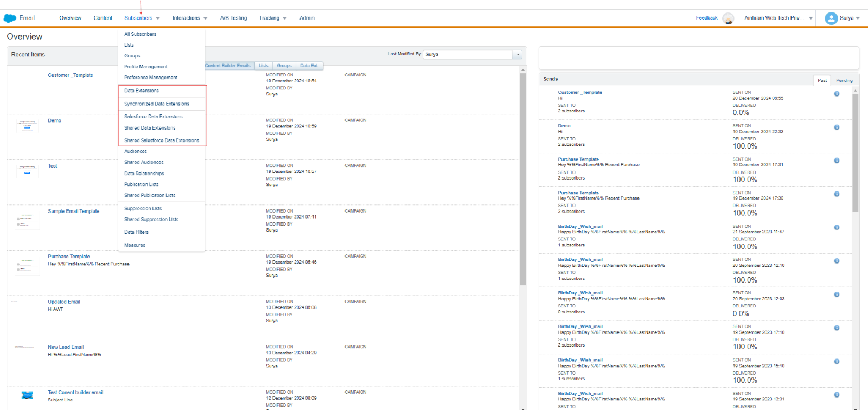868x410 pixels.
Task: Switch to the Groups recent items tab
Action: pyautogui.click(x=284, y=66)
